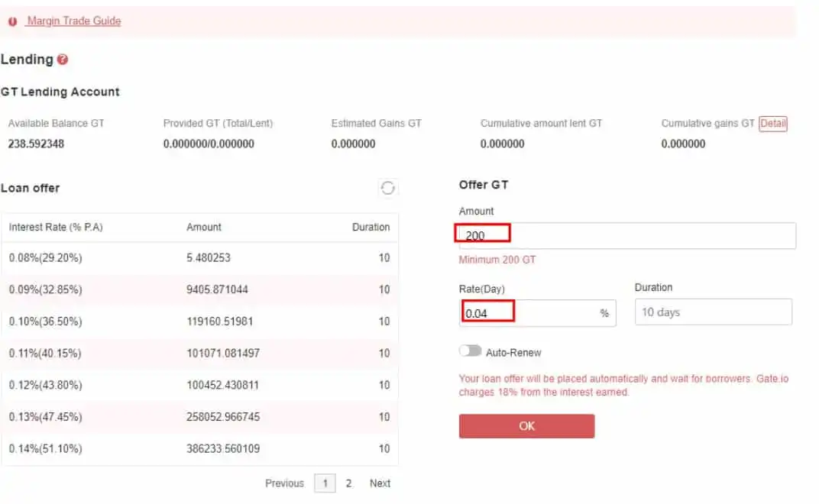Open Cumulative gains Detail

click(772, 124)
